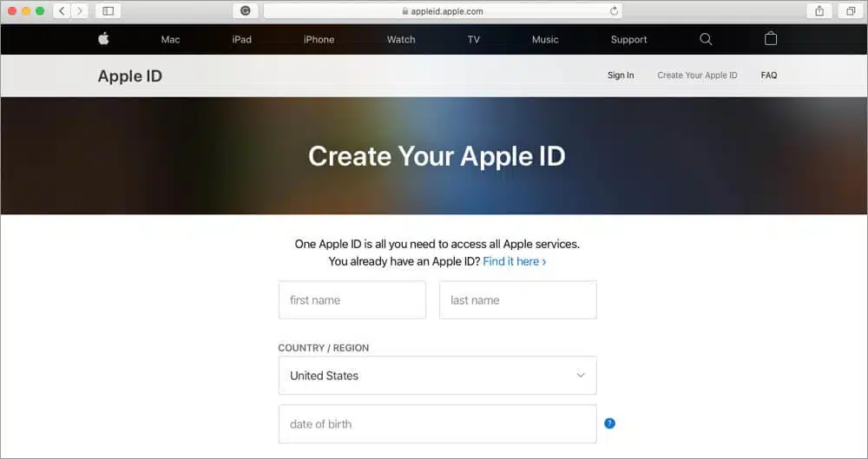
Task: Click Create Your Apple ID link
Action: [697, 75]
